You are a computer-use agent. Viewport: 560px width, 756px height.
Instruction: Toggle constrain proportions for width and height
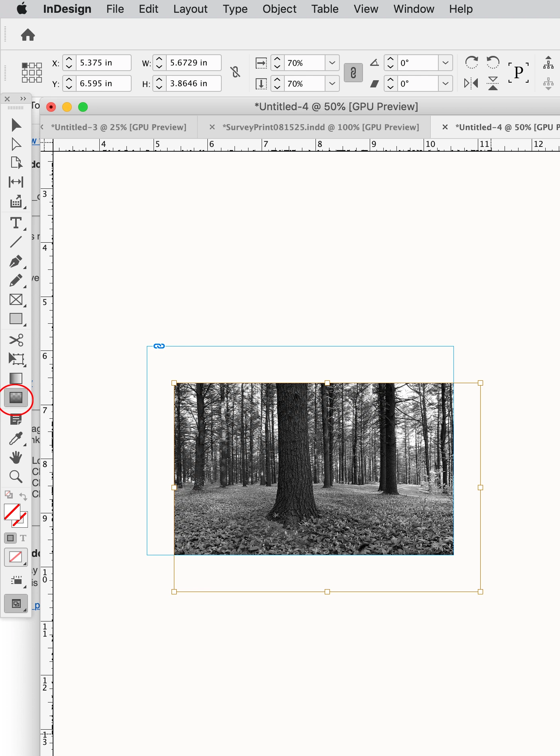(x=235, y=72)
